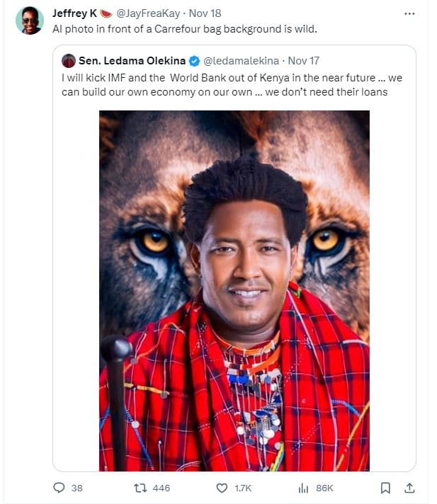Image resolution: width=437 pixels, height=504 pixels.
Task: Click the Nov 17 quoted tweet date
Action: [x=303, y=61]
